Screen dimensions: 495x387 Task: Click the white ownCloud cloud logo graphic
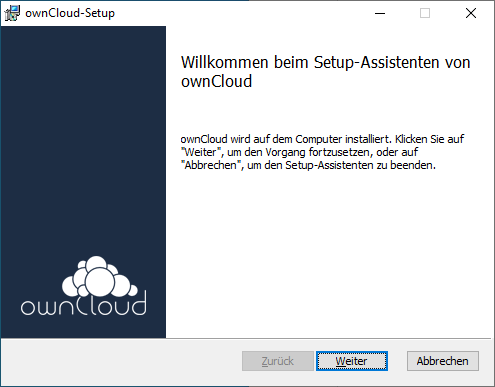pyautogui.click(x=100, y=277)
